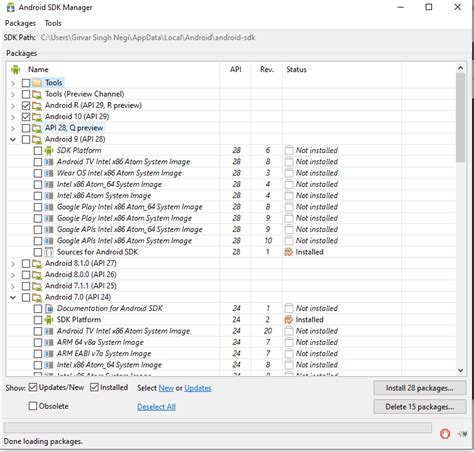Toggle the Updates/New show checkbox
474x452 pixels.
pos(33,387)
